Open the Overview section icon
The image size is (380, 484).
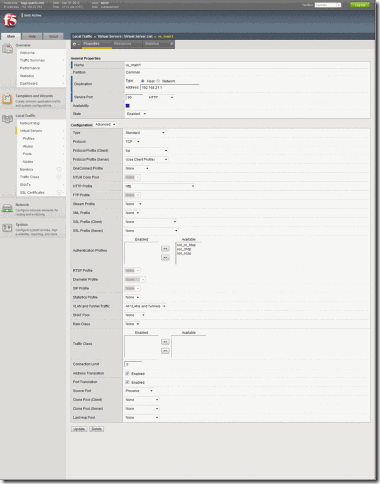point(7,49)
